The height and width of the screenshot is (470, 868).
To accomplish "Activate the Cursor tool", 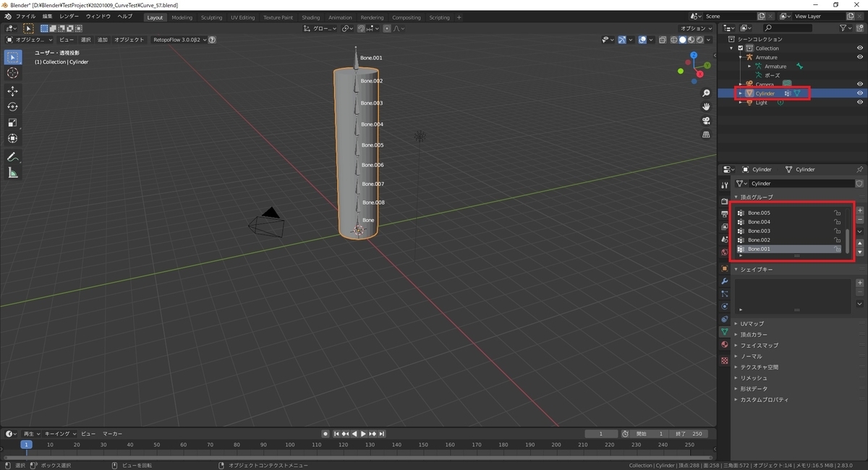I will [x=12, y=73].
